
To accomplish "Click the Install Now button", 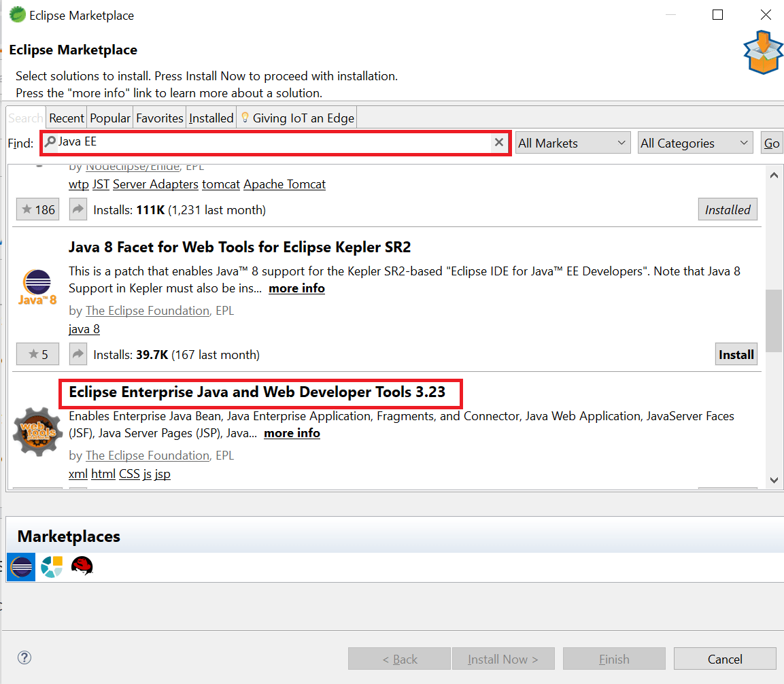I will pos(503,659).
